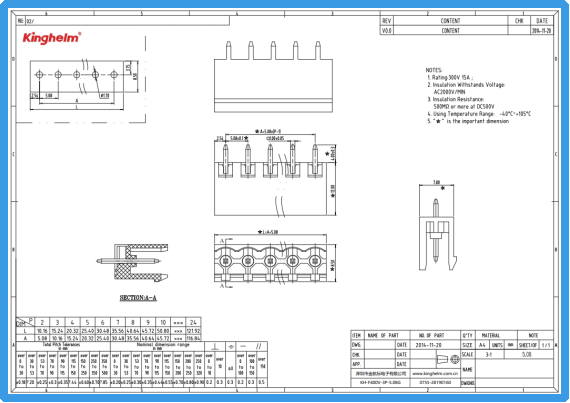This screenshot has width=570, height=403.
Task: Click L row value 50.80
Action: coord(163,331)
